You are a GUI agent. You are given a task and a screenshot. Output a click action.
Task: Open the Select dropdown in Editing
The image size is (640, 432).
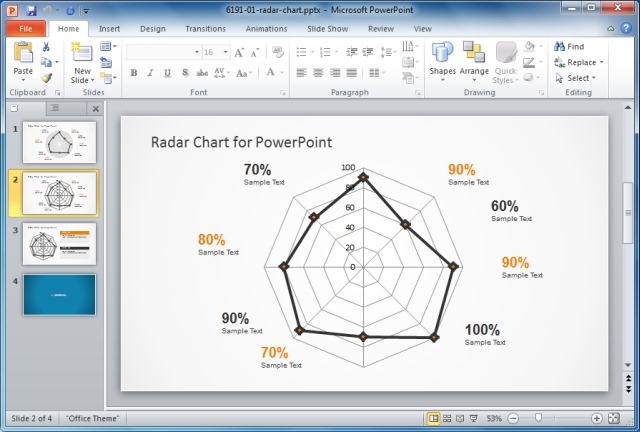coord(575,78)
